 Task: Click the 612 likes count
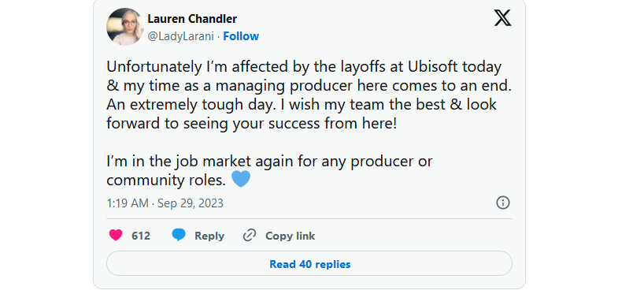tap(141, 236)
